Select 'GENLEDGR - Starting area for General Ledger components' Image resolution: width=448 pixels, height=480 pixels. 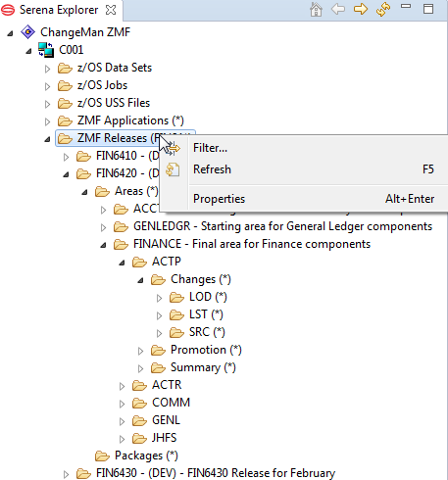tap(282, 226)
